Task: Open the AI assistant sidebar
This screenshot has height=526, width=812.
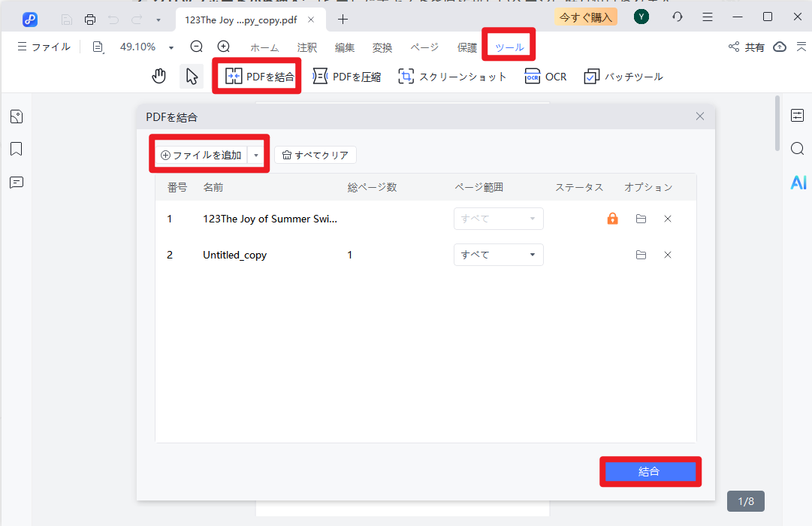Action: (x=798, y=182)
